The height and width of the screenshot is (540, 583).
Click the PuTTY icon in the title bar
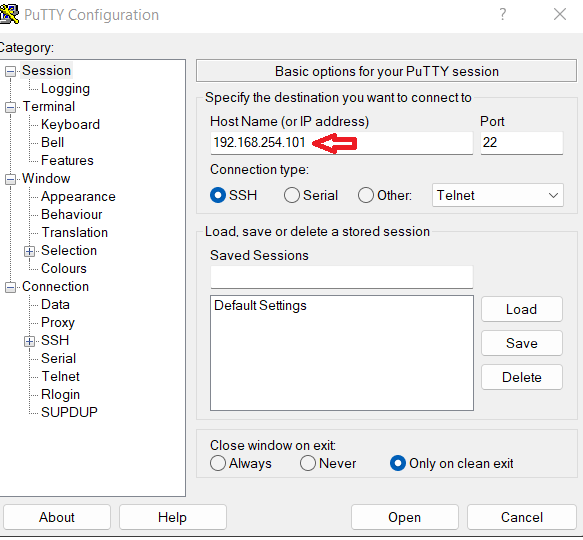[x=9, y=14]
